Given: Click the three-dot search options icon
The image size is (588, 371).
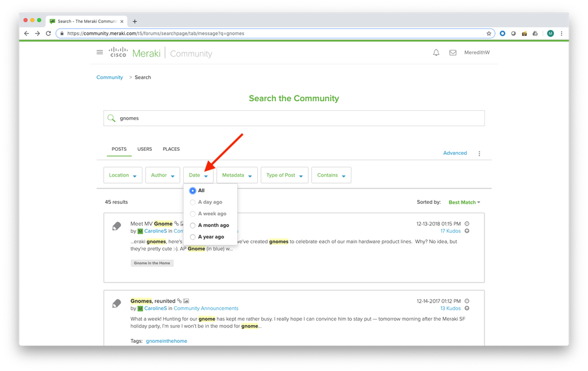Looking at the screenshot, I should [x=479, y=154].
